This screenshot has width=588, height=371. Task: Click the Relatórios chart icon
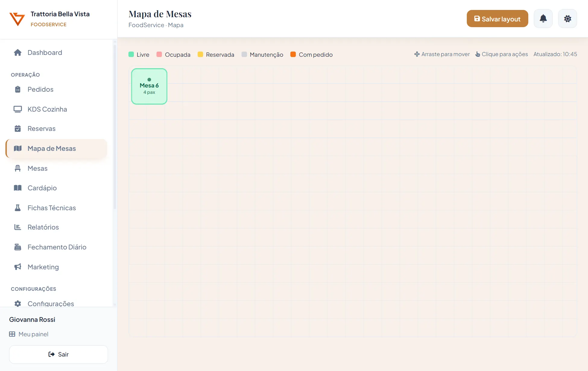18,227
